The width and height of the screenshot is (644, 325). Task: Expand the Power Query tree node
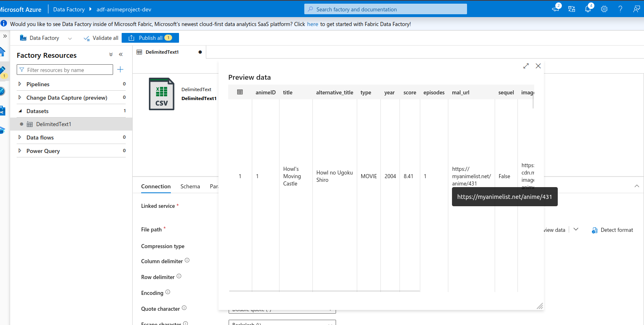coord(20,151)
